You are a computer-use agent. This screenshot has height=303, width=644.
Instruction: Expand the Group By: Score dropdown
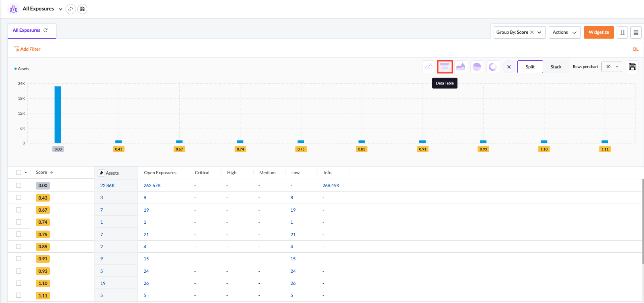[539, 32]
